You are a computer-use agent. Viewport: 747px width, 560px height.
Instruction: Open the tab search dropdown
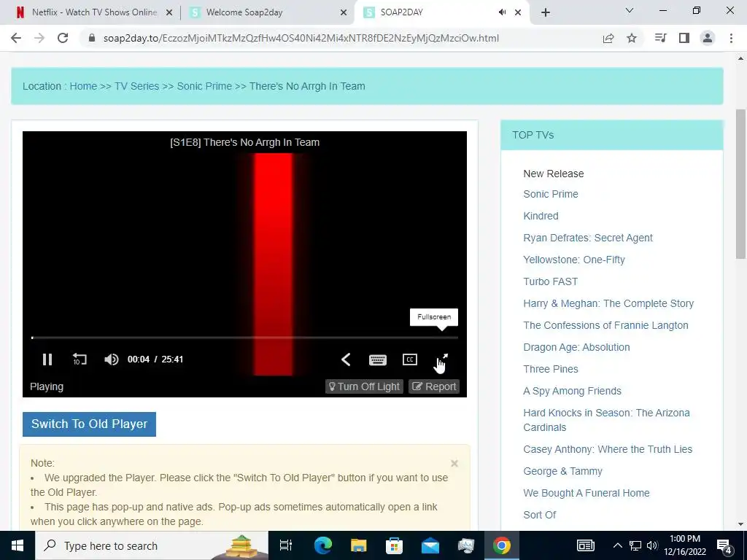[630, 10]
